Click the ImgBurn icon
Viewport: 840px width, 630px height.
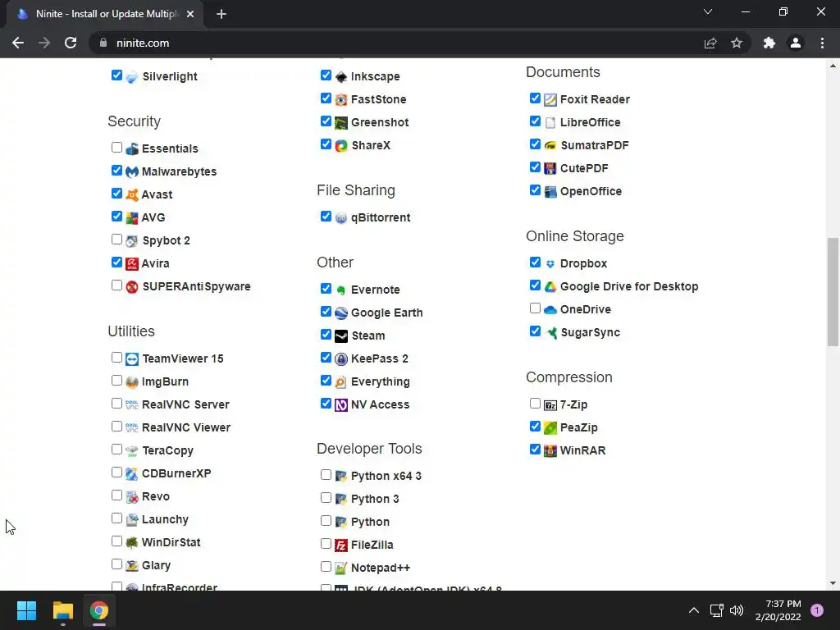tap(132, 382)
